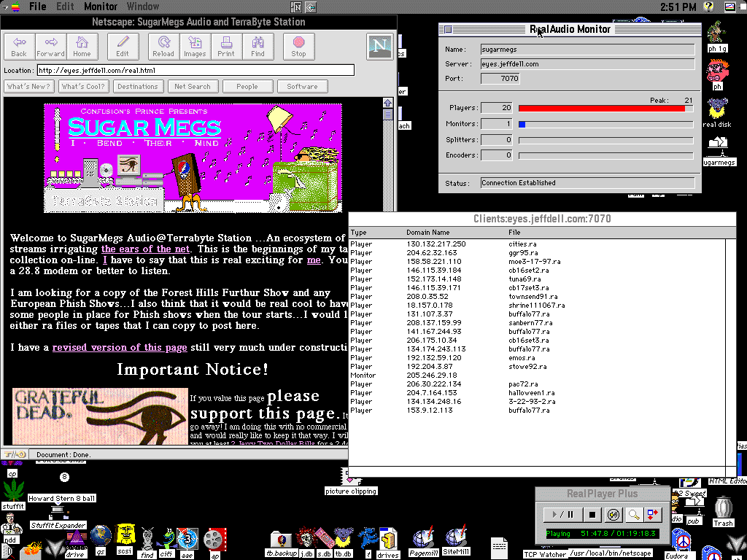Click the Software directory button
The image size is (747, 560).
point(302,87)
